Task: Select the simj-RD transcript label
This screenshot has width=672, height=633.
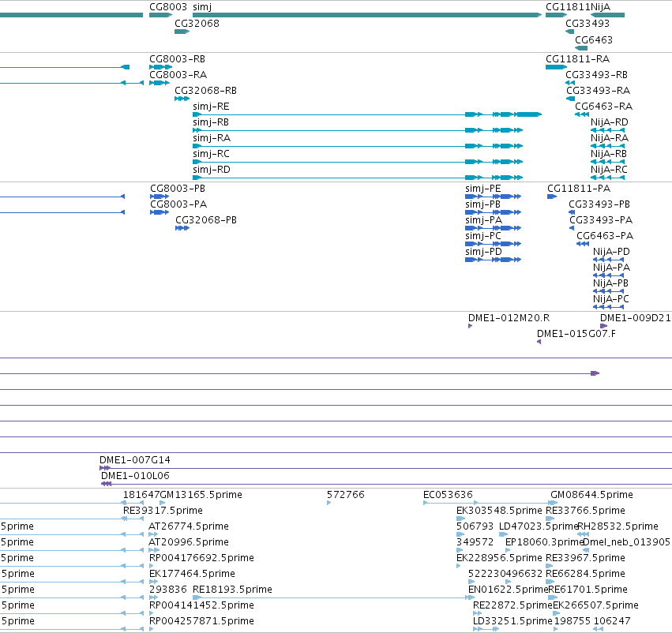Action: [212, 170]
